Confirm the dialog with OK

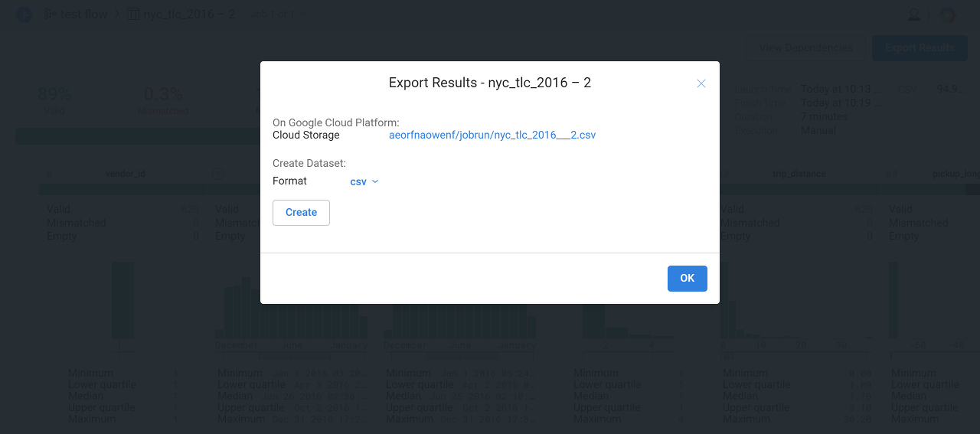(x=687, y=279)
